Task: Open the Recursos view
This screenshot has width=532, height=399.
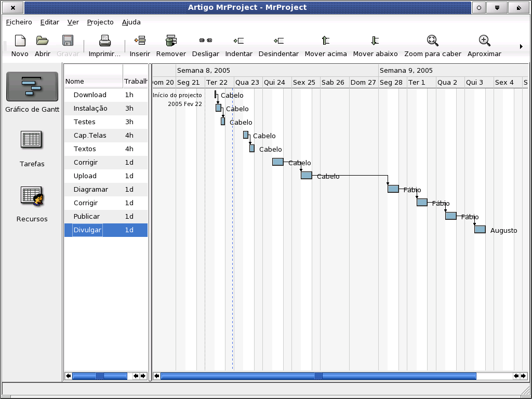Action: 32,196
